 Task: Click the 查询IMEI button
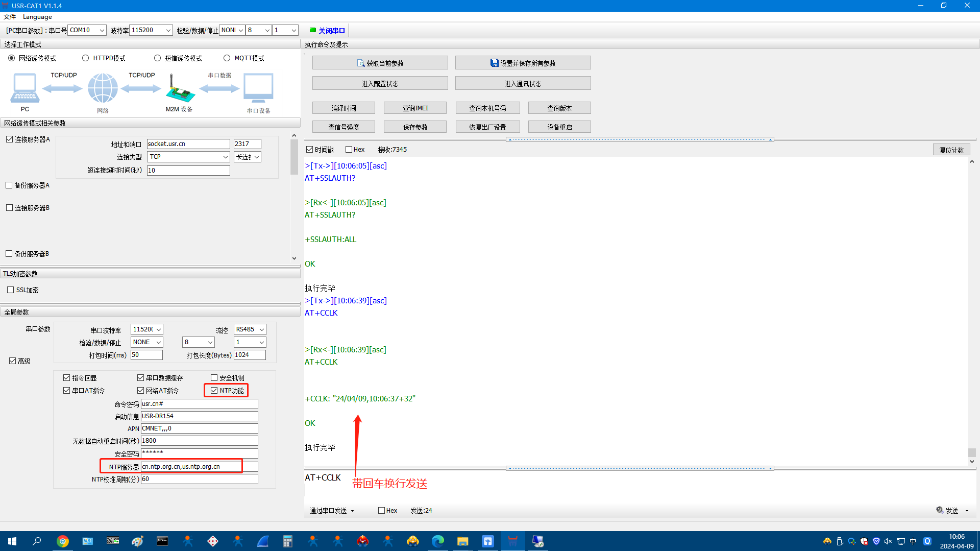pos(415,108)
